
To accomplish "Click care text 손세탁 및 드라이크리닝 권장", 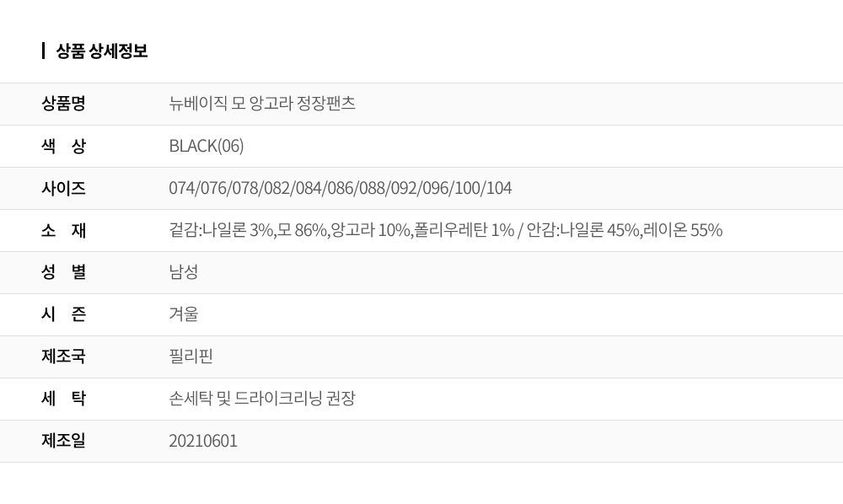I will 262,399.
